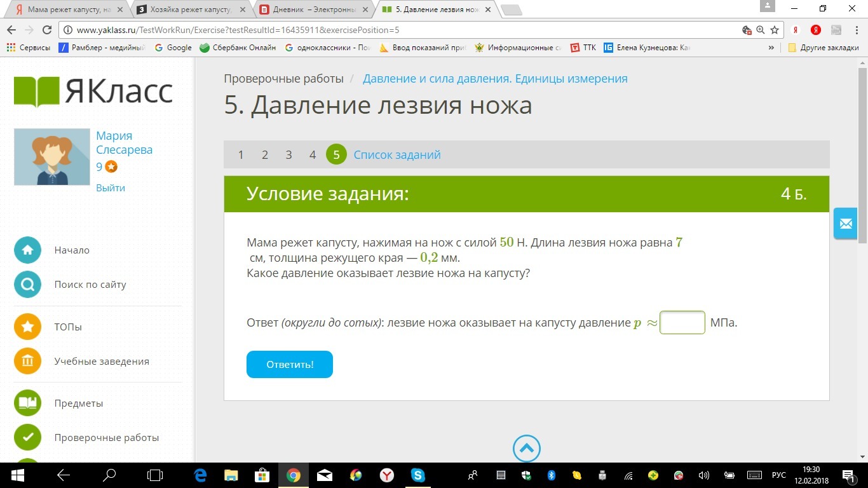
Task: Click the user avatar thumbnail
Action: coord(52,157)
